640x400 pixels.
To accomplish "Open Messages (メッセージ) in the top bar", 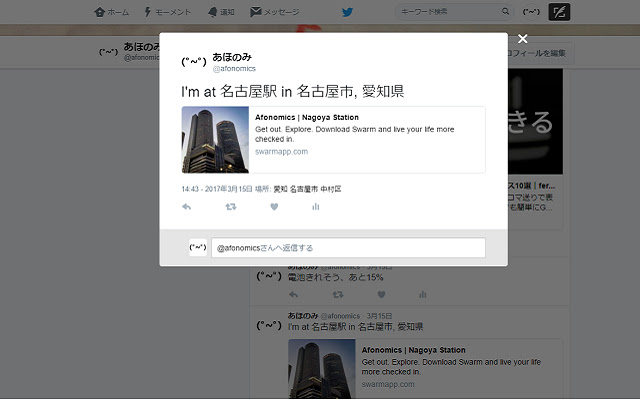I will 275,12.
